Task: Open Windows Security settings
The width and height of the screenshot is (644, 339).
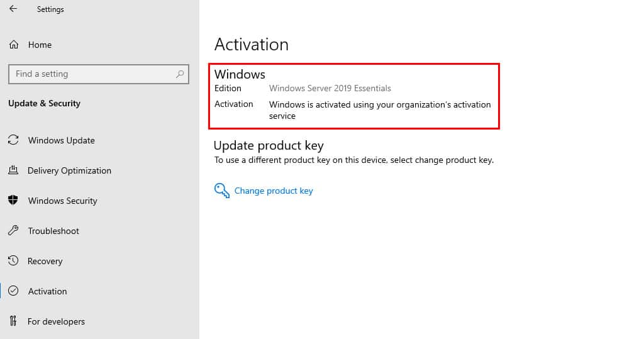Action: click(x=62, y=201)
